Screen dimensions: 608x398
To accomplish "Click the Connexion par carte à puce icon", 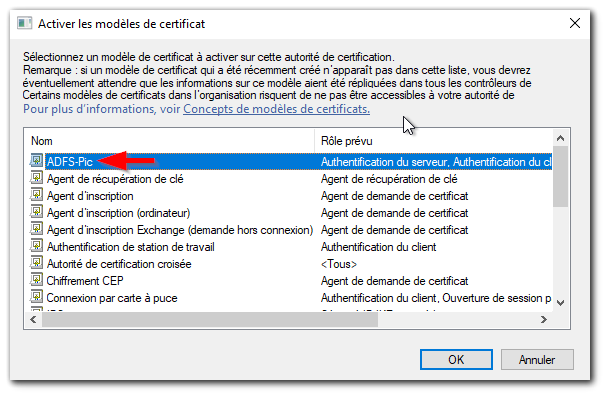I will point(36,297).
